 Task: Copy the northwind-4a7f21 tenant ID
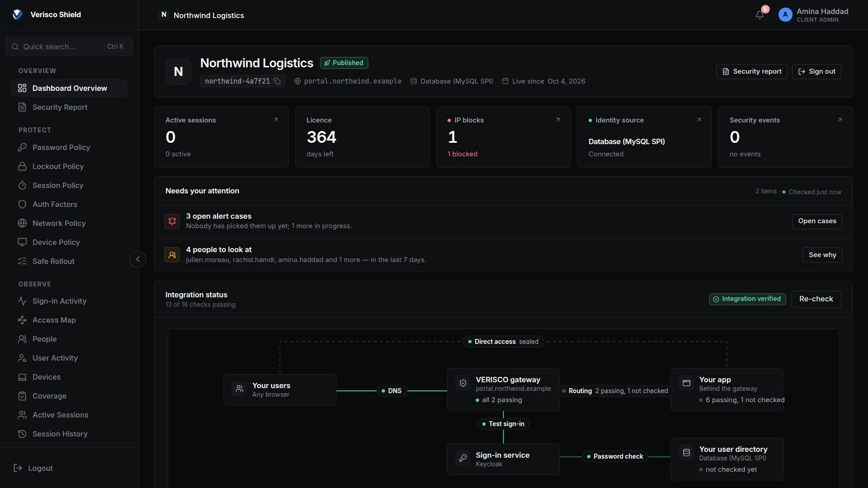click(277, 81)
